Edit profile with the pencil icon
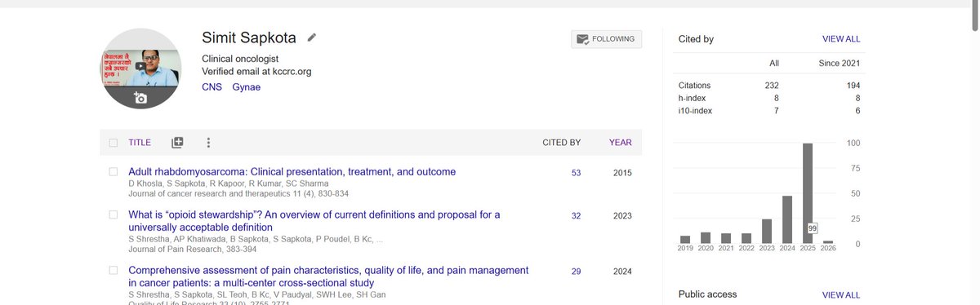 click(312, 38)
